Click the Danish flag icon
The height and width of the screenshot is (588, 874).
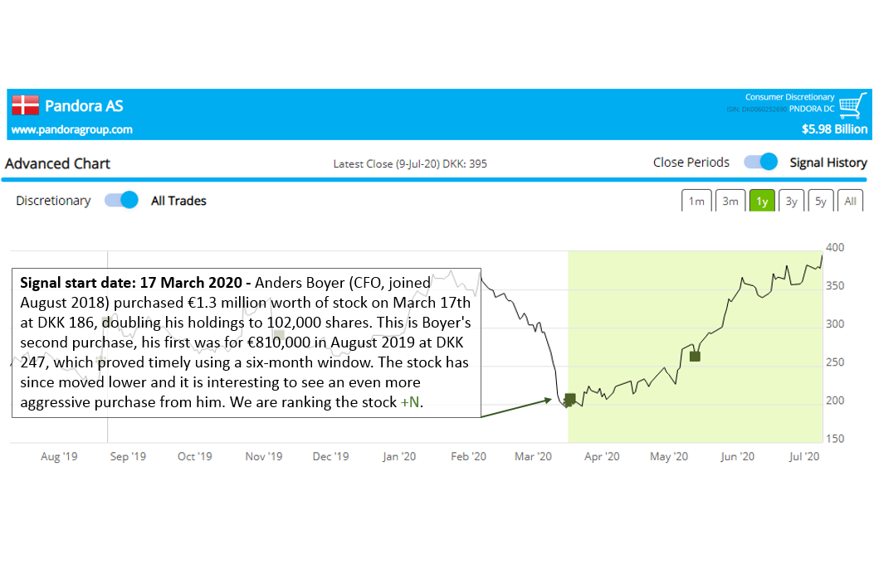pyautogui.click(x=25, y=105)
